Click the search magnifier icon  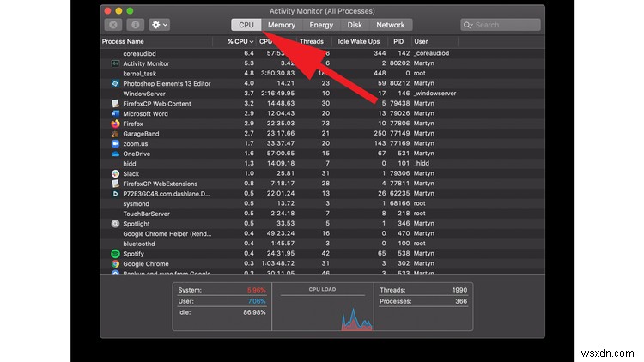[x=467, y=25]
